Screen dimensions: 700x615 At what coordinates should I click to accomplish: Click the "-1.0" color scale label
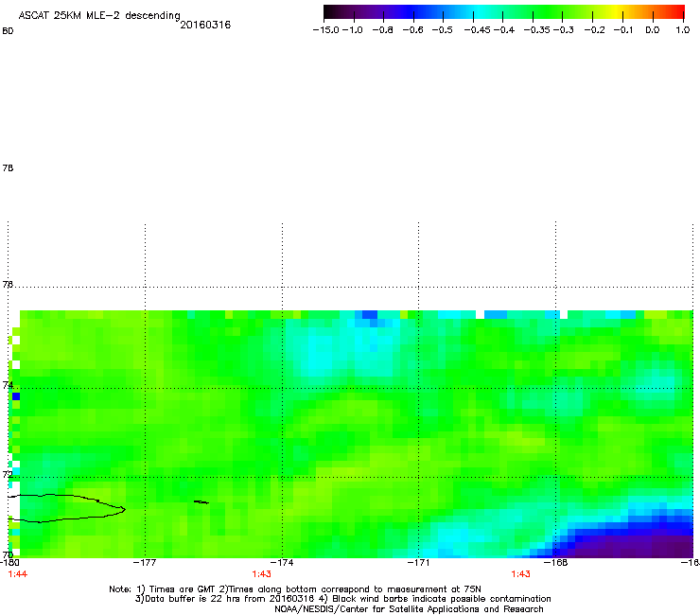click(353, 30)
